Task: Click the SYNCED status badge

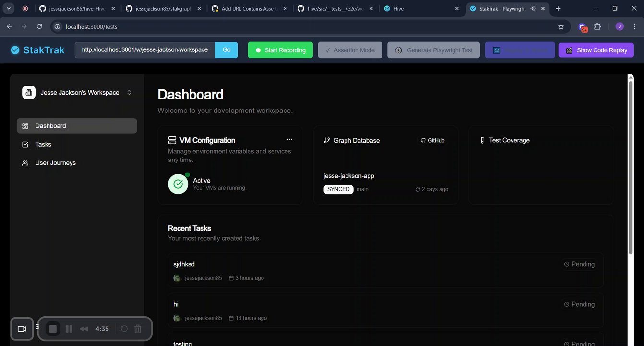Action: coord(338,189)
